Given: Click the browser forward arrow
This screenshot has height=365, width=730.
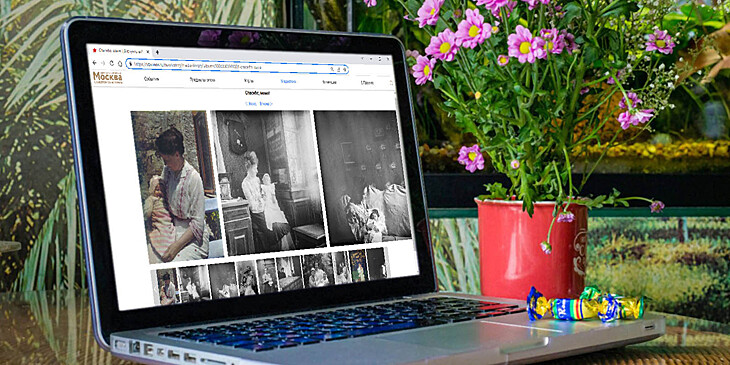Looking at the screenshot, I should pos(103,63).
